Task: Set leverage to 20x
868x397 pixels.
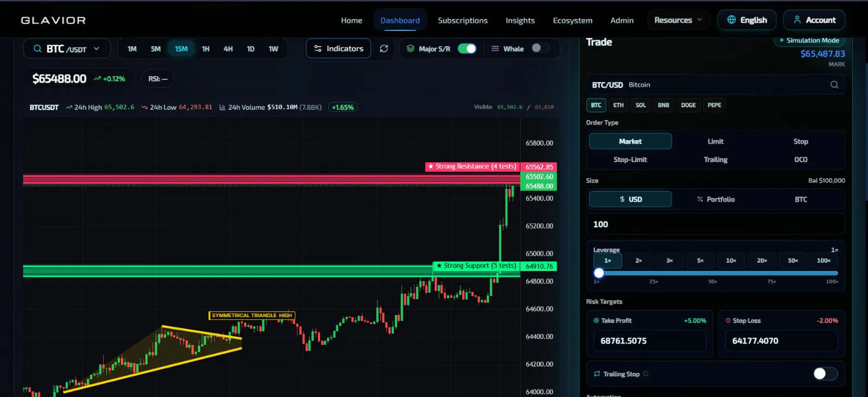Action: coord(762,261)
